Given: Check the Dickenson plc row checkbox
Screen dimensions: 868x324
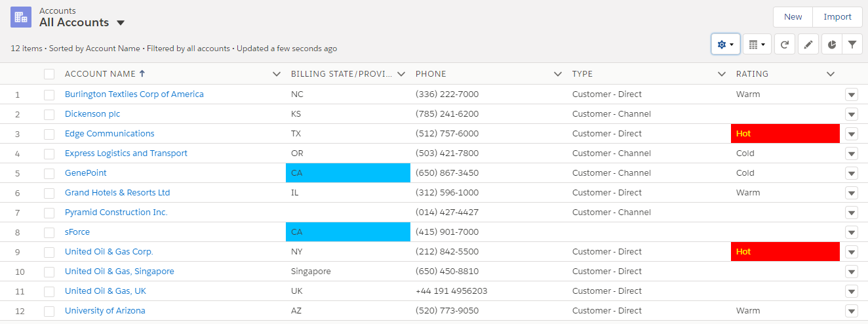Looking at the screenshot, I should 49,114.
